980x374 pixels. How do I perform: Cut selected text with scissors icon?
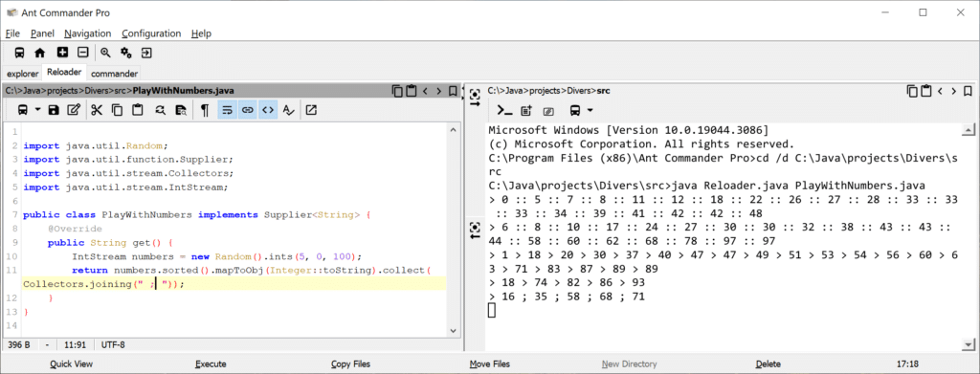[x=97, y=111]
